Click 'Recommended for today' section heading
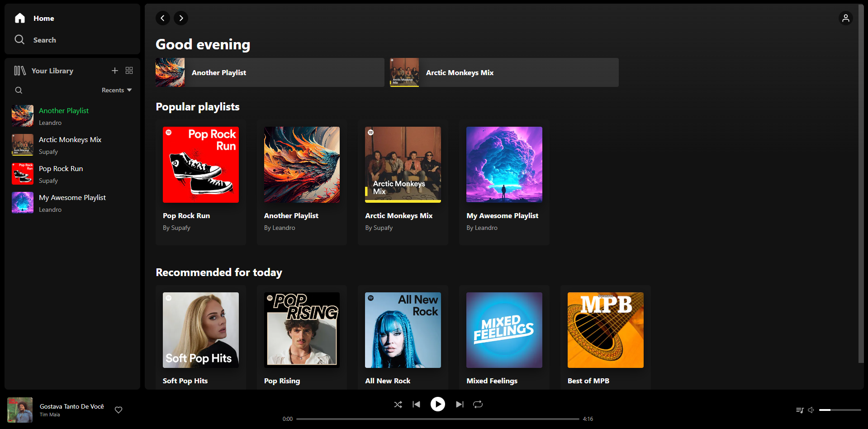Screen dimensions: 868x429 pos(219,272)
